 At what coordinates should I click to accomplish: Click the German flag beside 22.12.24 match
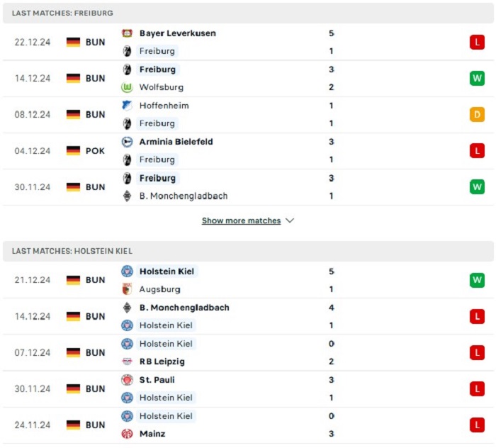73,42
